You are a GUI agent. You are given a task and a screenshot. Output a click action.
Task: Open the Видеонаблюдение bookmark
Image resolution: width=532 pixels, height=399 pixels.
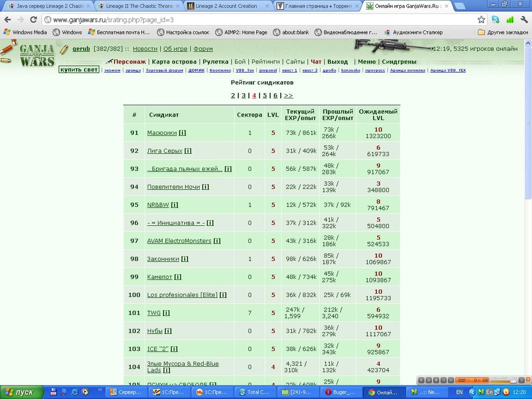(346, 32)
